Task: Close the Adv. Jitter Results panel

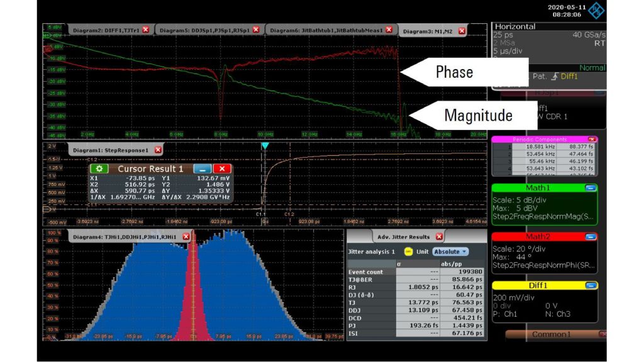Action: pos(439,237)
